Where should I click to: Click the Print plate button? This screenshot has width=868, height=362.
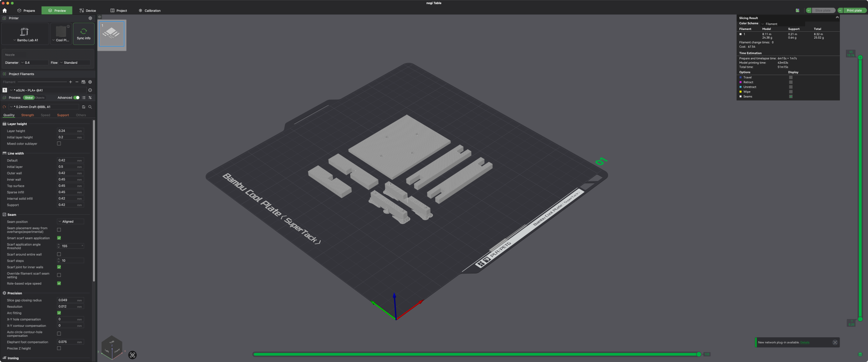click(x=855, y=10)
